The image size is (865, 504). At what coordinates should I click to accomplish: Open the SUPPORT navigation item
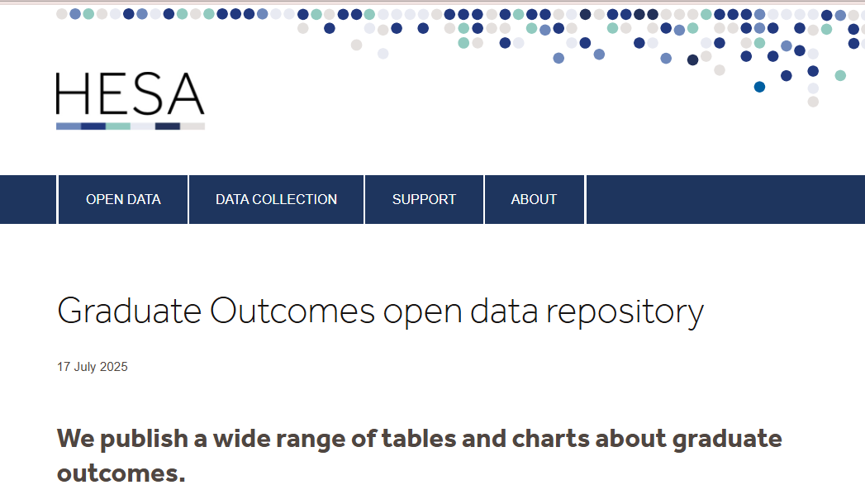(x=424, y=200)
